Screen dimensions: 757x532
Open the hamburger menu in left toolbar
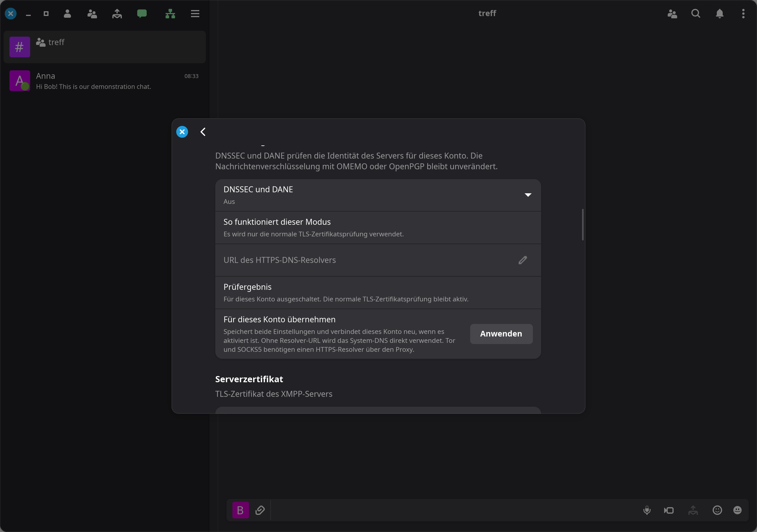tap(195, 14)
